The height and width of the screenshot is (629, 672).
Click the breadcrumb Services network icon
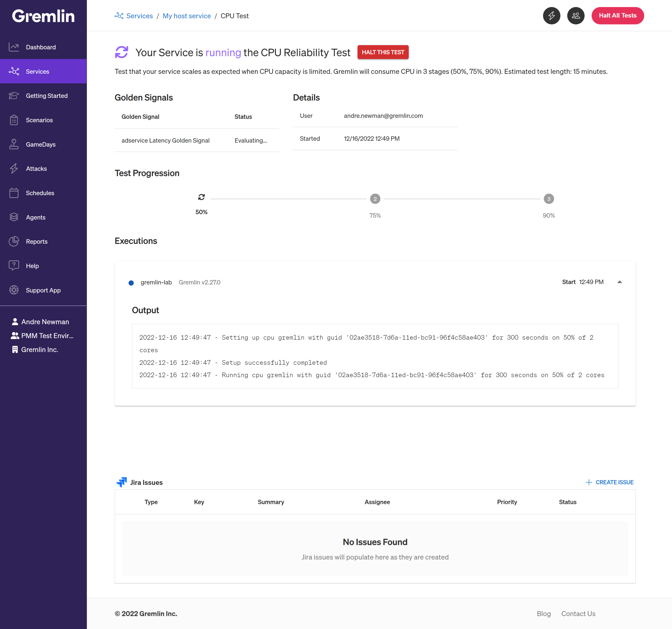(x=119, y=16)
